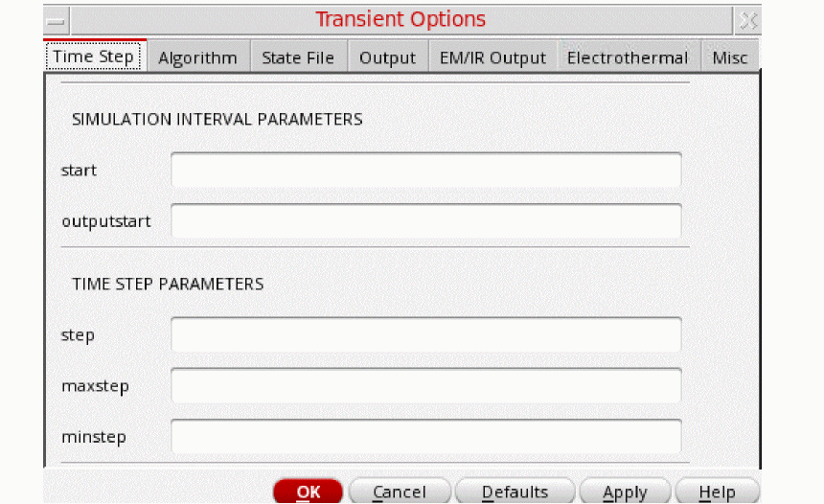Image resolution: width=824 pixels, height=504 pixels.
Task: Select the maxstep text box
Action: pos(426,386)
